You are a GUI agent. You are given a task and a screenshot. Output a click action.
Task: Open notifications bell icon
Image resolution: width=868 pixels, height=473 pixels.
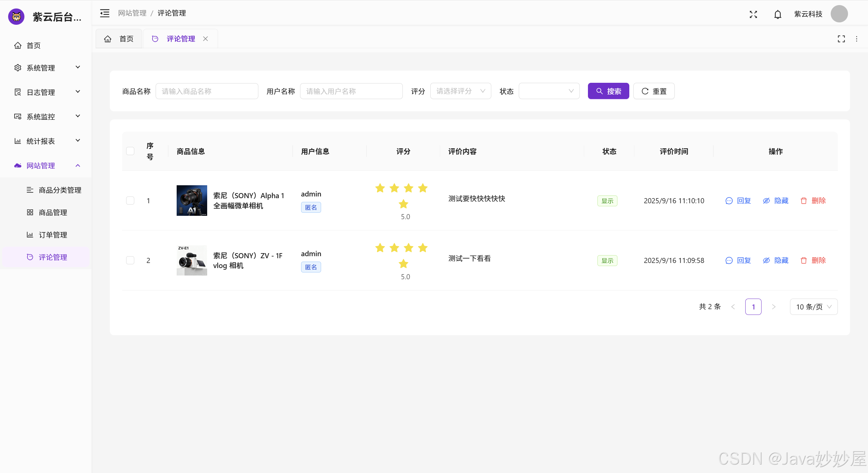(778, 14)
